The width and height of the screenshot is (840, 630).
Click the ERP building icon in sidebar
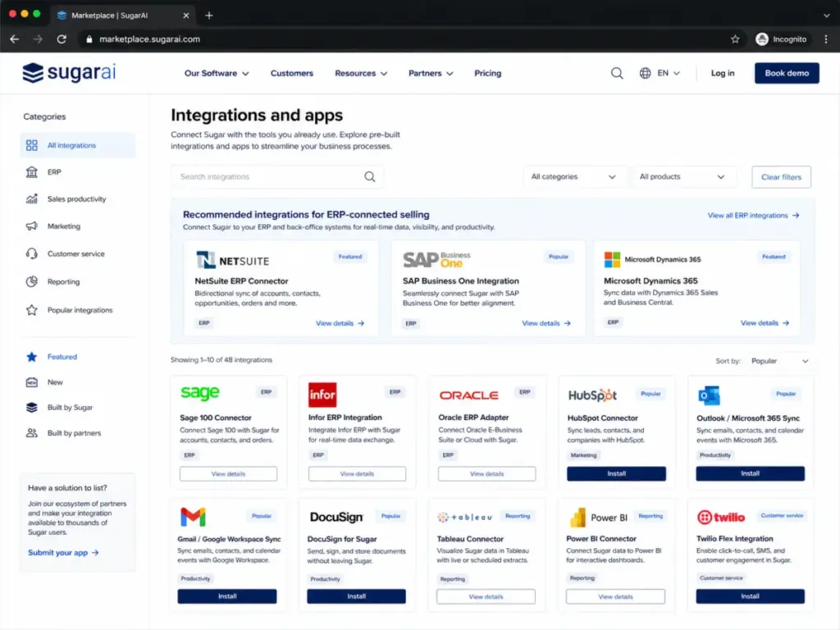(x=32, y=172)
